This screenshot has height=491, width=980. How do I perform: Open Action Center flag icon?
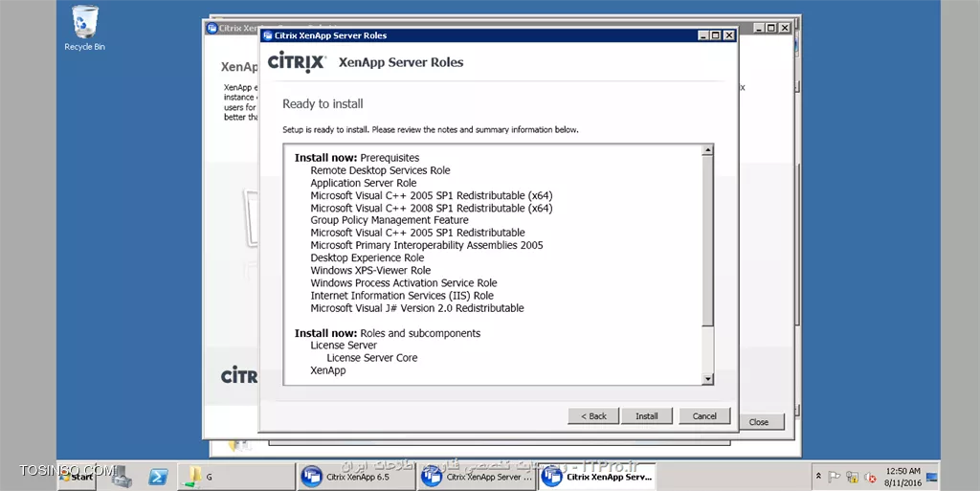coord(834,478)
